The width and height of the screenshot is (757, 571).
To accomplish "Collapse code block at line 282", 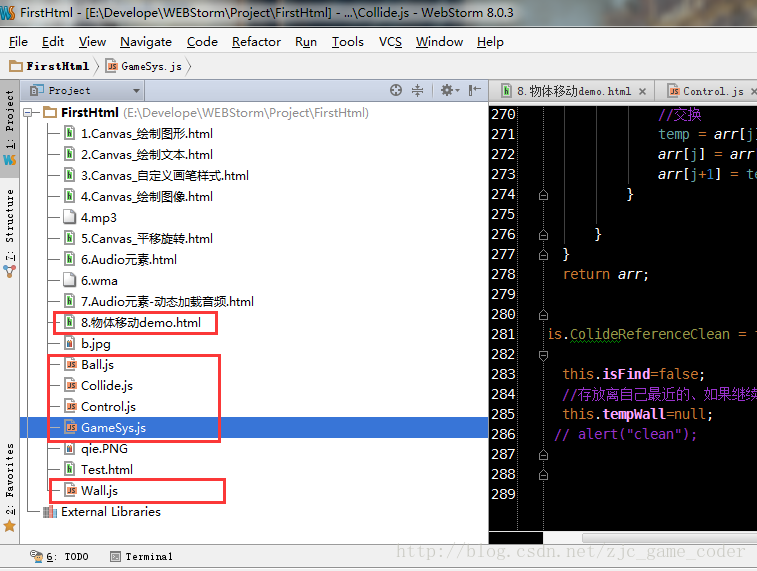I will [543, 355].
